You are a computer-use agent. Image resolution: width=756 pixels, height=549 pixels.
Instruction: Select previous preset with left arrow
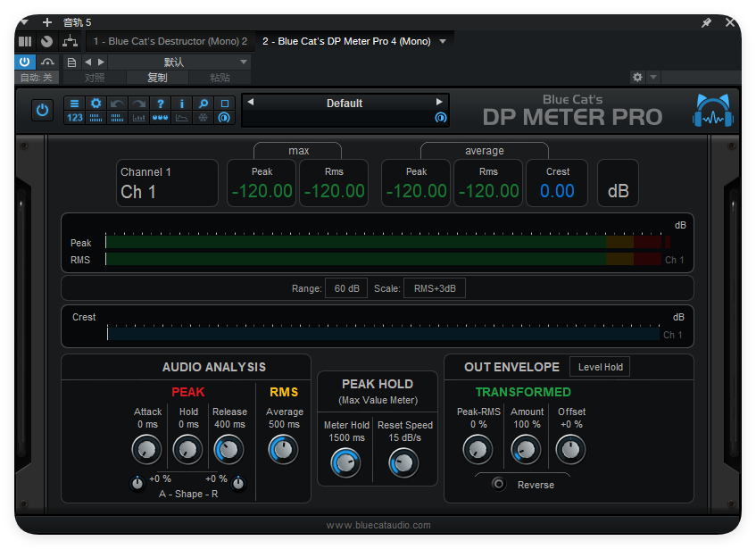(251, 102)
